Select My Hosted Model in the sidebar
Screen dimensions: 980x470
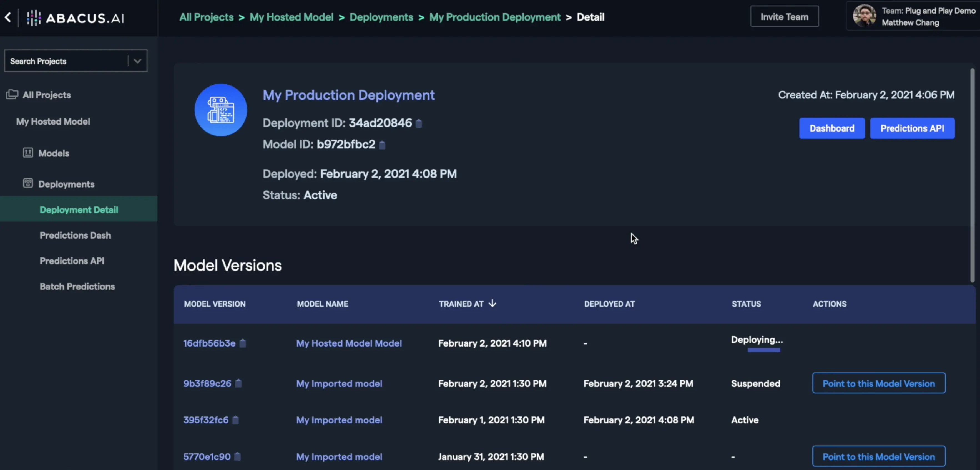point(53,121)
